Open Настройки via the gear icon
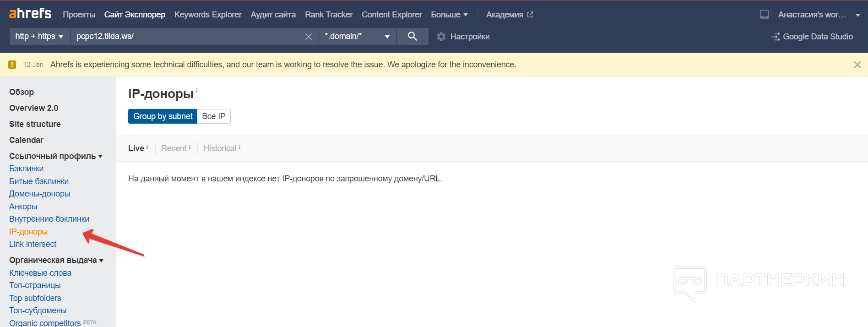The width and height of the screenshot is (868, 327). 441,37
